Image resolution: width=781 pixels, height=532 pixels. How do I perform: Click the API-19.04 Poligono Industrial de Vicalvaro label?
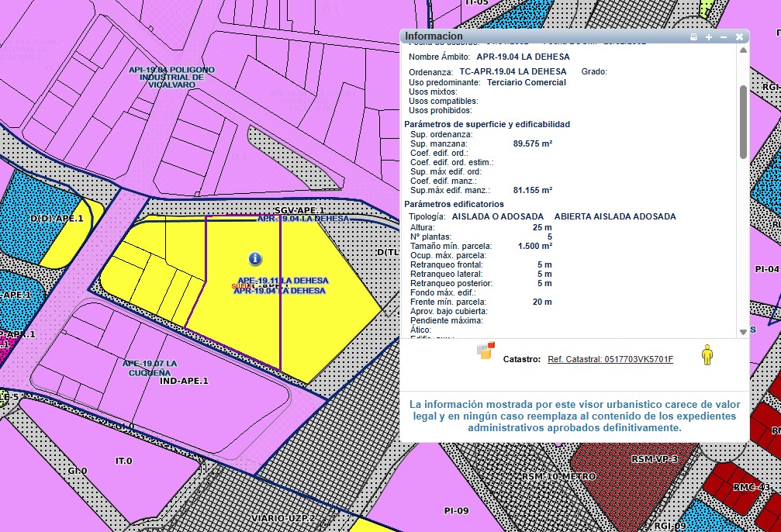[166, 77]
